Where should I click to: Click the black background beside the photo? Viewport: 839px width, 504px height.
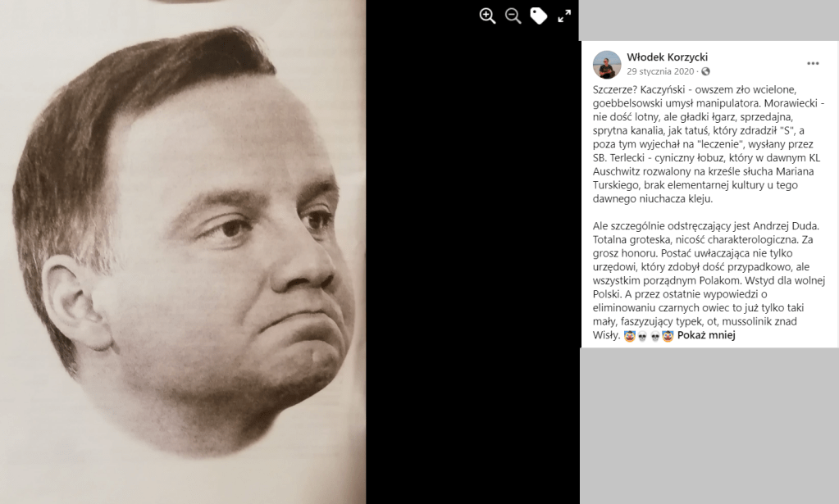(472, 267)
